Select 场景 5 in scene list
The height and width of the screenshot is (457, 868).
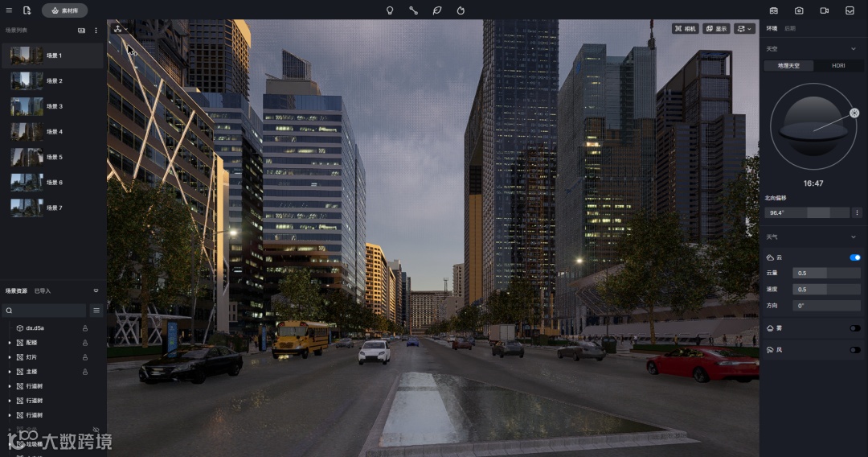(x=52, y=158)
